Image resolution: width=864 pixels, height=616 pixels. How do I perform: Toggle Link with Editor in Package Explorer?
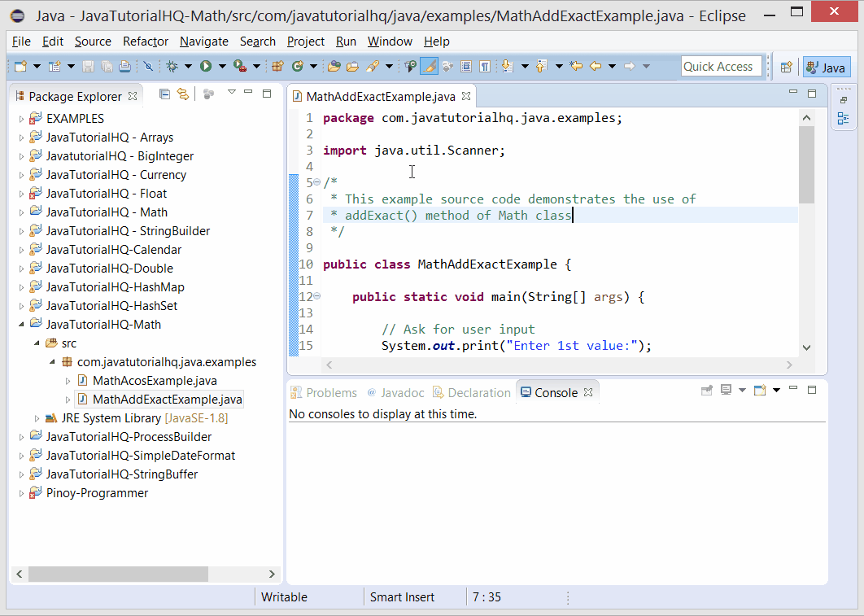pos(182,94)
